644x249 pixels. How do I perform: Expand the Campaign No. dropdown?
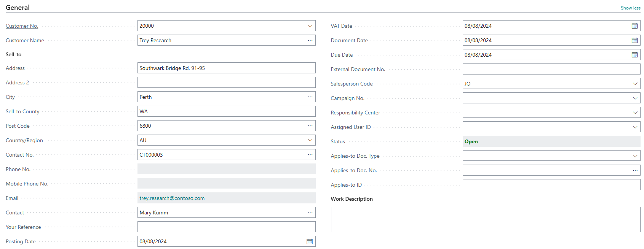(635, 98)
